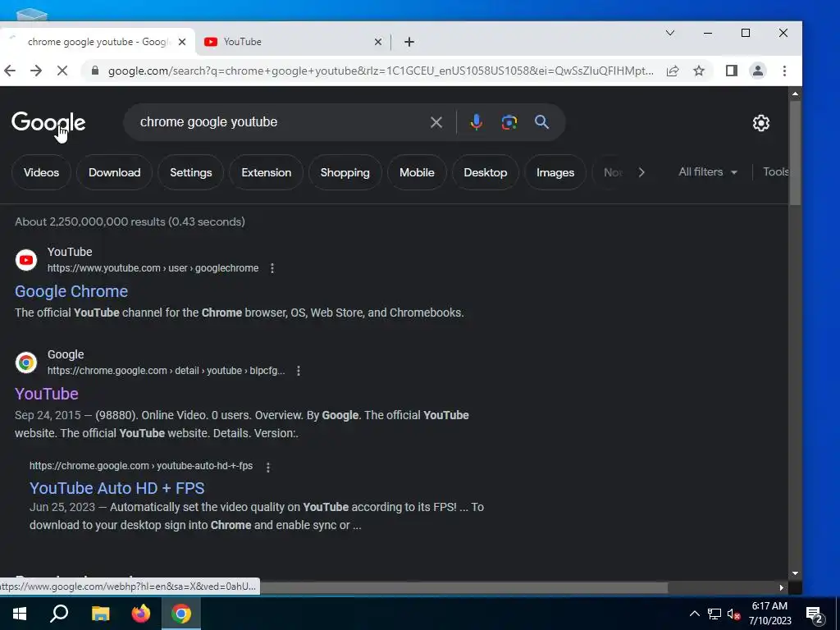The image size is (840, 630).
Task: Filter results by Desktop
Action: (x=486, y=172)
